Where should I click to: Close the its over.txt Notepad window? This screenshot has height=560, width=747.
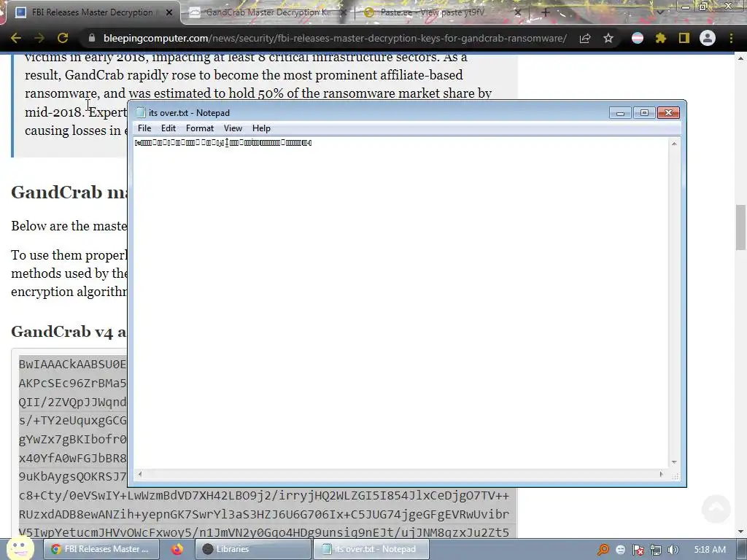pos(668,113)
